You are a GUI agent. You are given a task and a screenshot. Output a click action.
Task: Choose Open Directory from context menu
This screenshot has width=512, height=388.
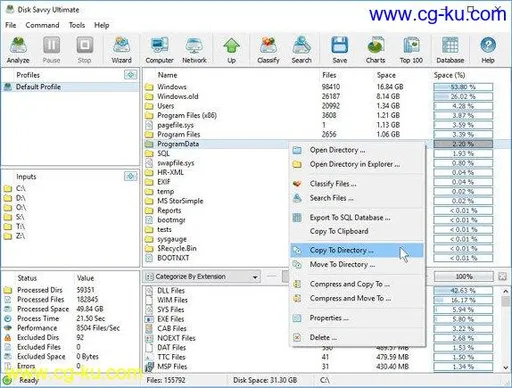point(357,150)
